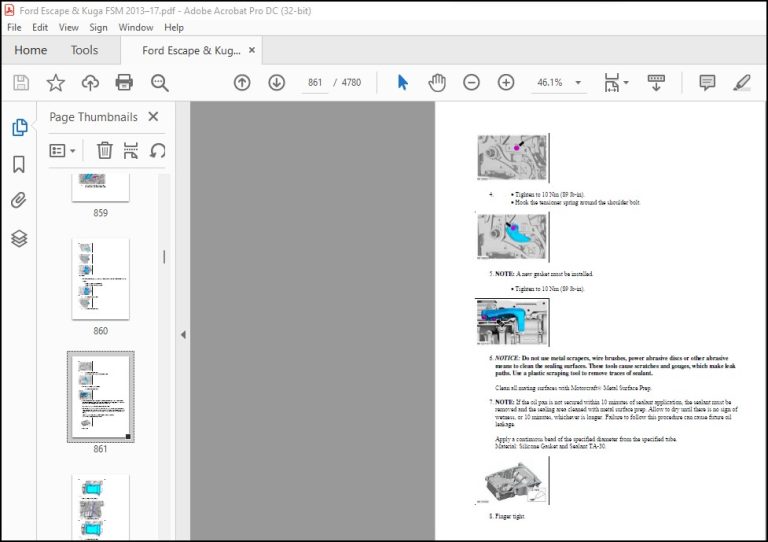The height and width of the screenshot is (542, 768).
Task: Click thumbnails panel scrollbar handle
Action: [x=164, y=257]
